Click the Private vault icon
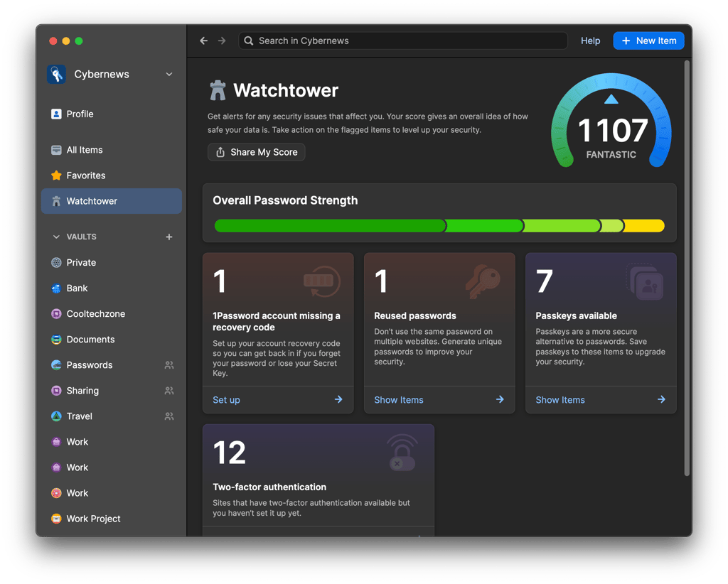This screenshot has width=728, height=584. pyautogui.click(x=56, y=263)
